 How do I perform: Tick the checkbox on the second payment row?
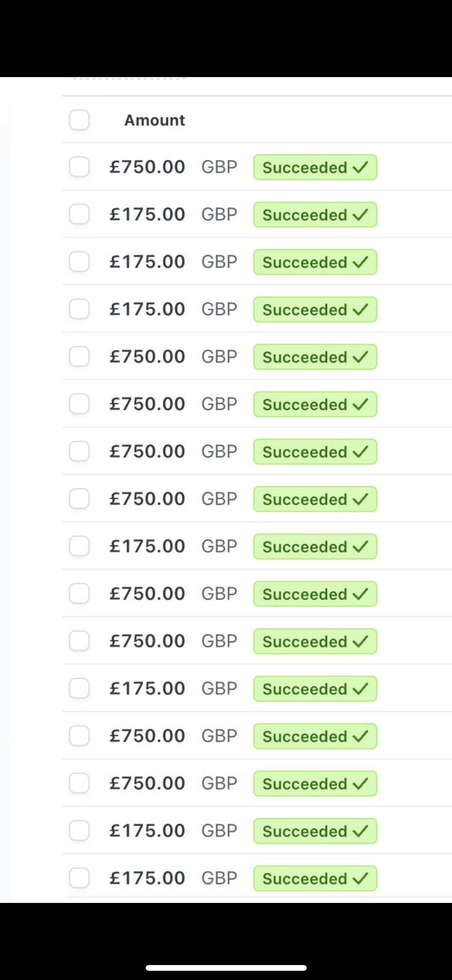pos(79,214)
